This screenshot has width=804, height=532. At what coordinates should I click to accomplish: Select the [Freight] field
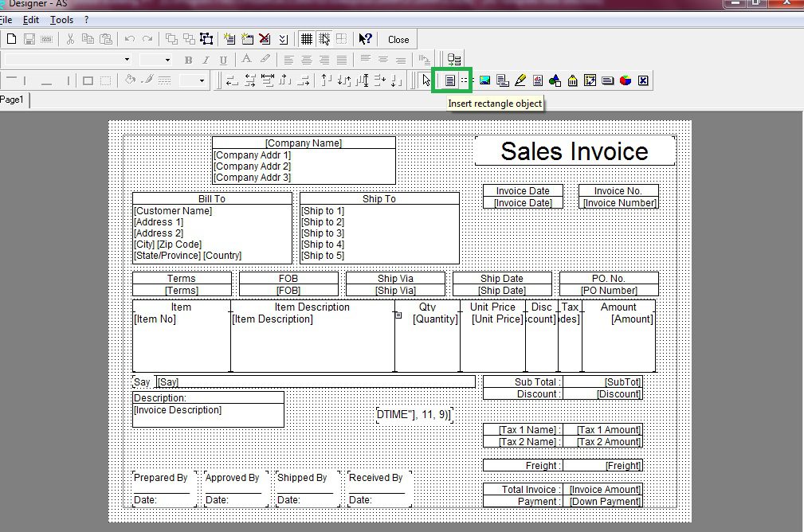point(603,465)
